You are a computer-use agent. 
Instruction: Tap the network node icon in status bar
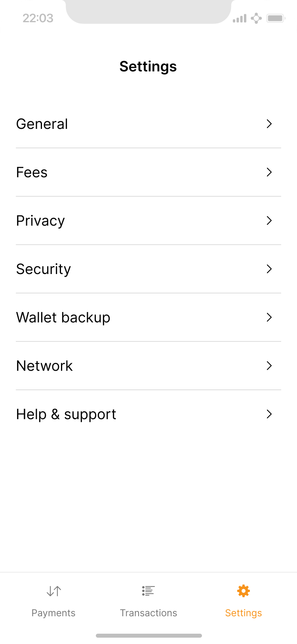click(x=256, y=18)
